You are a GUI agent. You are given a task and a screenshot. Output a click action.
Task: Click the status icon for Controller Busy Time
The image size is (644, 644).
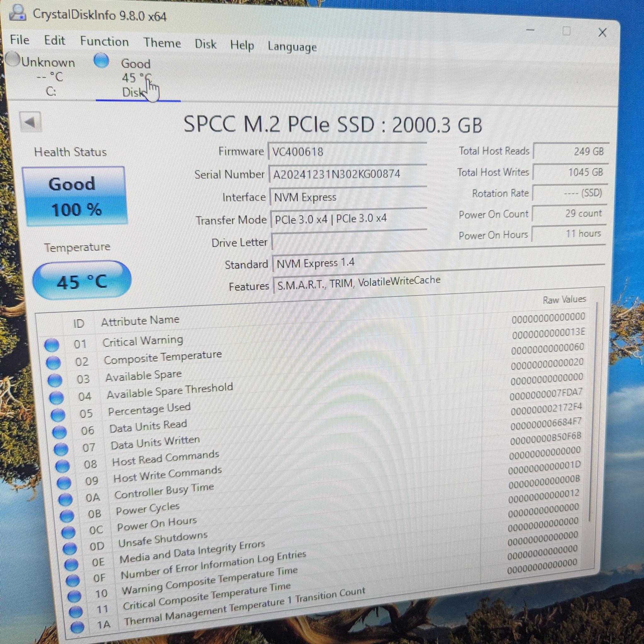pyautogui.click(x=65, y=499)
